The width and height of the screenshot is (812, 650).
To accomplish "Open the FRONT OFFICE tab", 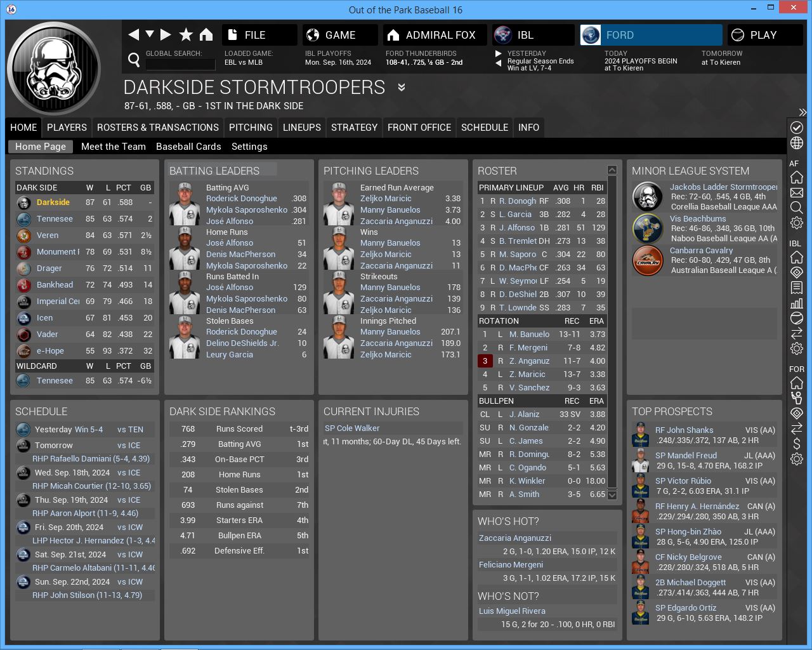I will tap(419, 128).
